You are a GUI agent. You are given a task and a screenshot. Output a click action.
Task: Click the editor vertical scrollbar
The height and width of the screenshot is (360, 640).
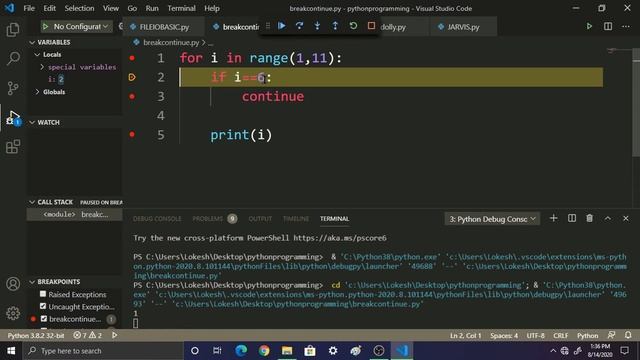coord(636,102)
